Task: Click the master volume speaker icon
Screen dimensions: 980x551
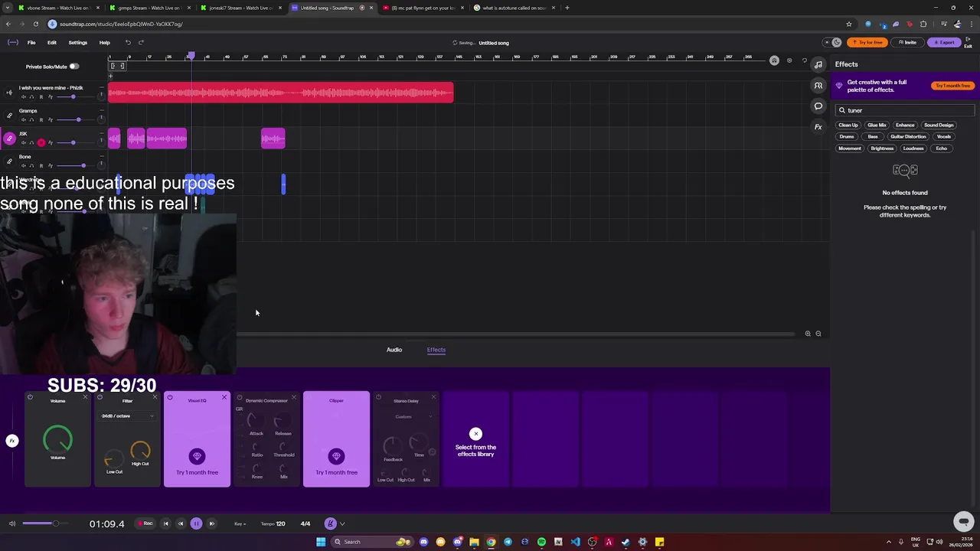Action: click(11, 523)
